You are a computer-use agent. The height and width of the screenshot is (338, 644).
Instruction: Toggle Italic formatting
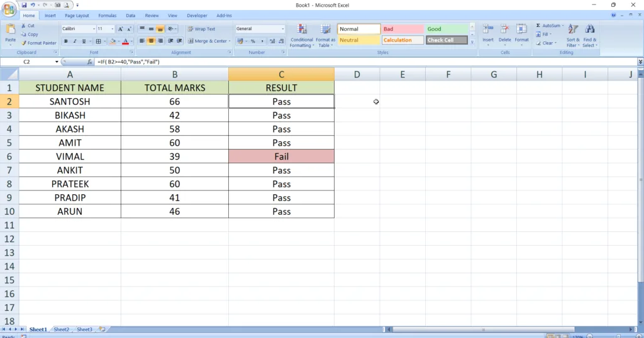pos(75,41)
